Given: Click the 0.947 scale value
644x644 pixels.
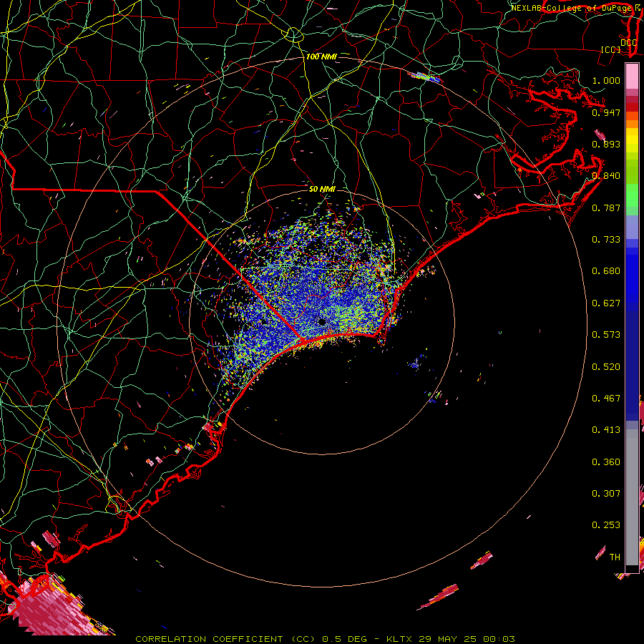Looking at the screenshot, I should 606,112.
